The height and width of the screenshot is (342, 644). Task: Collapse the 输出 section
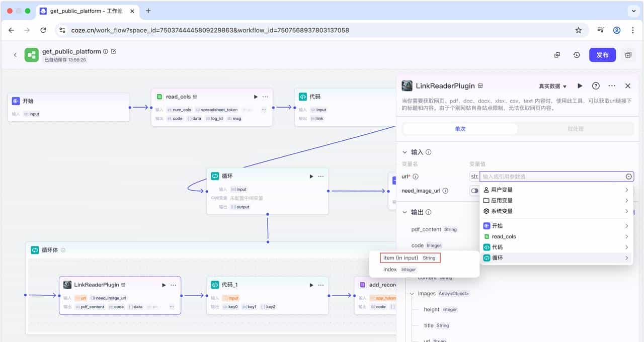point(405,212)
